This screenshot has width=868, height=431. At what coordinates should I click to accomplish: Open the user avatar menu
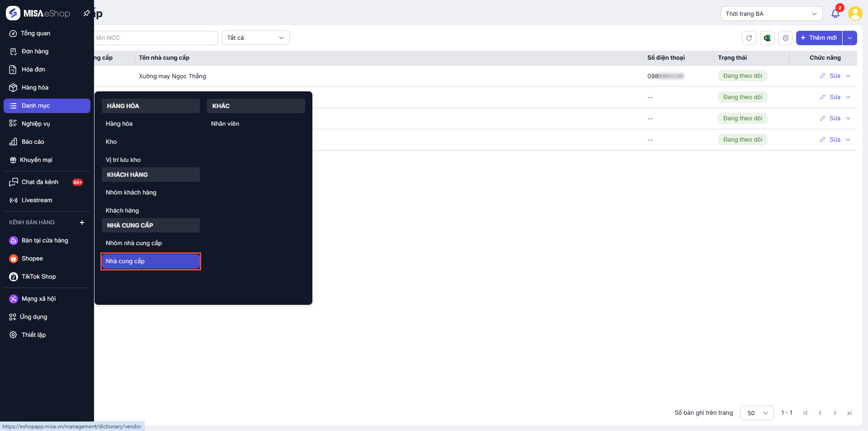855,14
